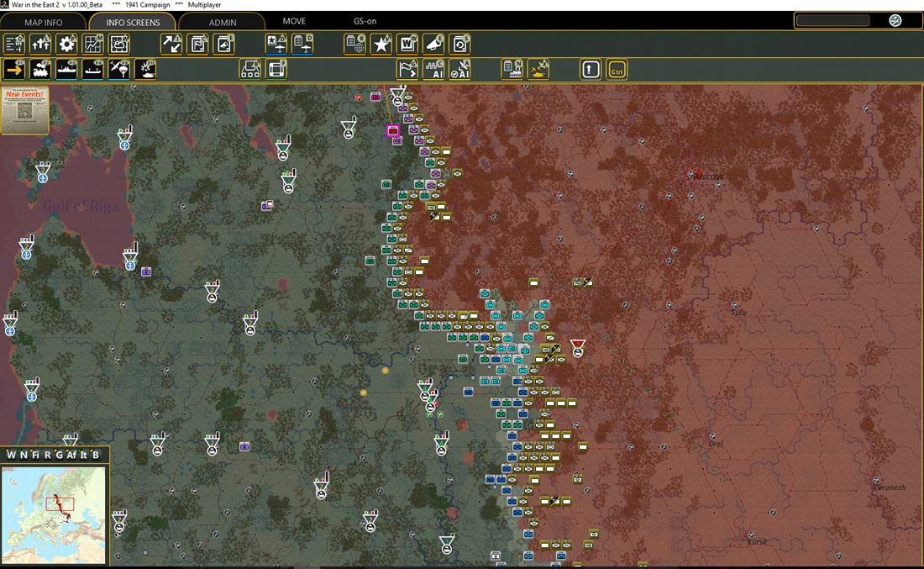Screen dimensions: 924x569
Task: Click the search input field at top right
Action: [x=832, y=21]
